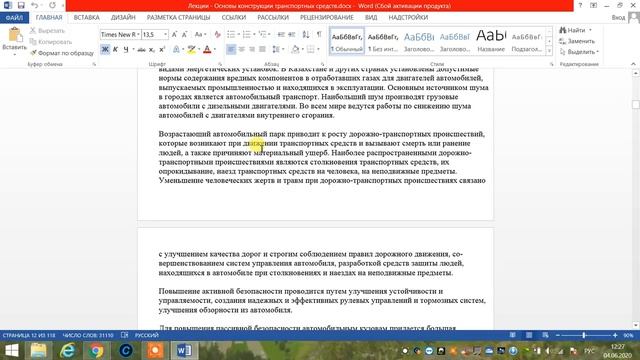Open File Explorer from taskbar
Viewport: 640px width, 360px height.
38,351
